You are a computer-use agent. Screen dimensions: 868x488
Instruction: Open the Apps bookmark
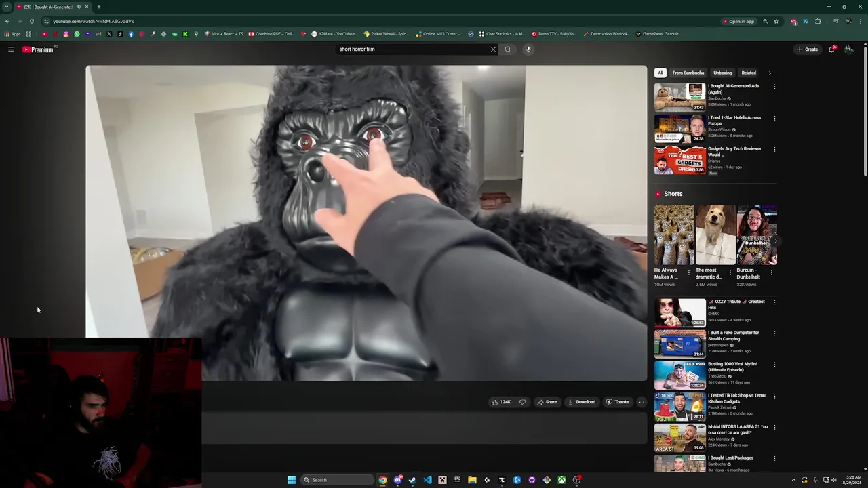(x=13, y=34)
